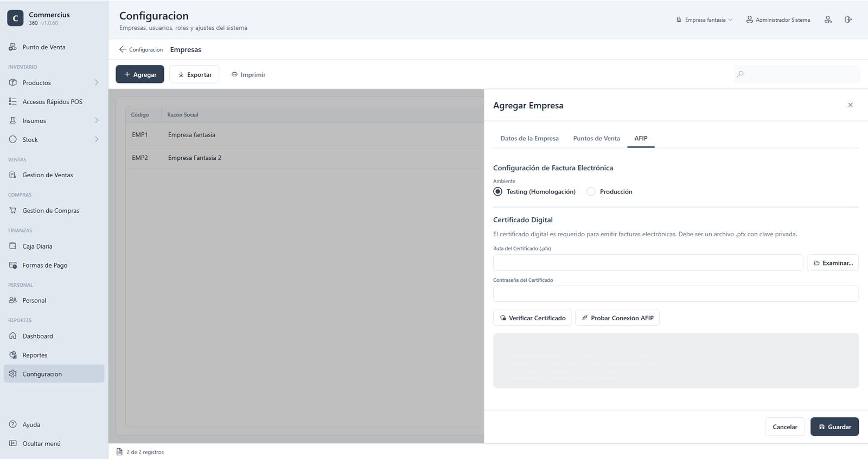The image size is (868, 459).
Task: Select Testing (Homologación) radio button
Action: (x=497, y=191)
